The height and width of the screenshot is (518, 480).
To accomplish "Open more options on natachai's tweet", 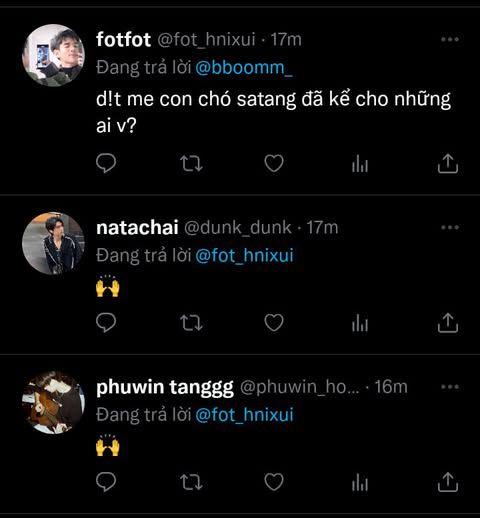I will (450, 227).
